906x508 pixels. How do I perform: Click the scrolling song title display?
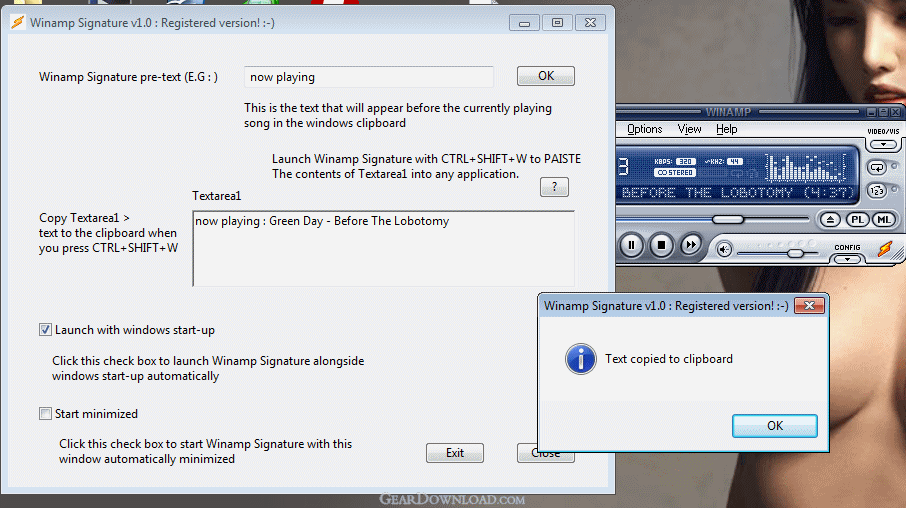(x=737, y=192)
